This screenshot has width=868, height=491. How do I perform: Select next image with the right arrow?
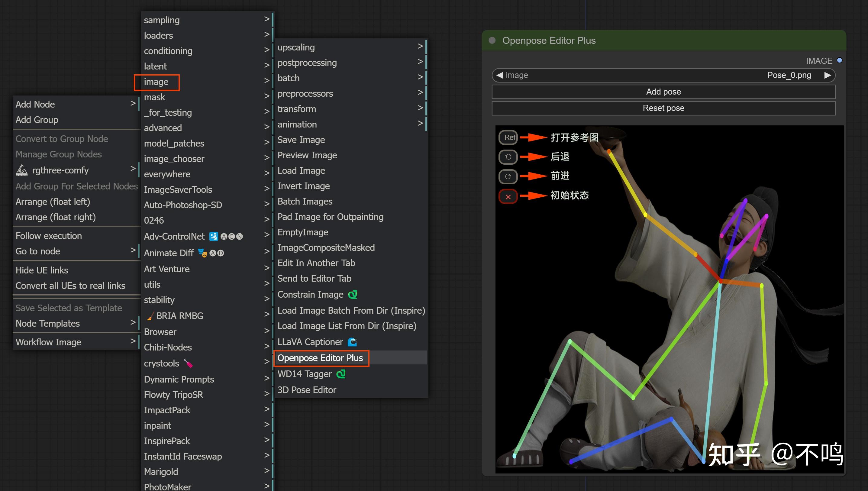827,75
